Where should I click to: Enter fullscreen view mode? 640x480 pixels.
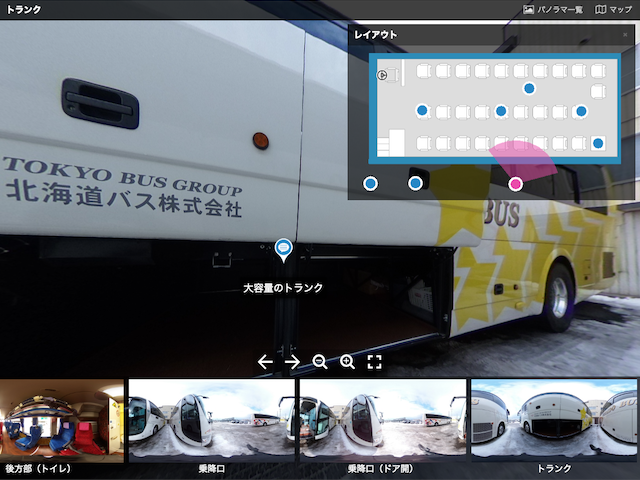click(x=374, y=362)
